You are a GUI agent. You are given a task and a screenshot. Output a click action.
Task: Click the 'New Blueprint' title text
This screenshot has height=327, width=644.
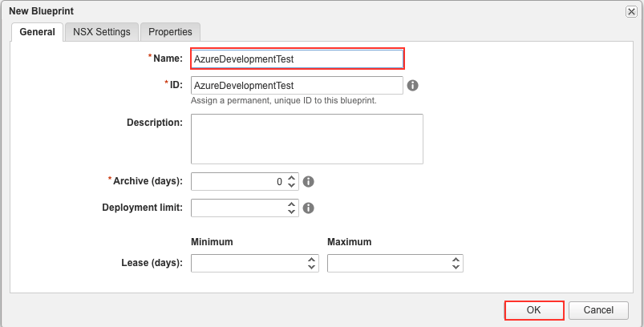click(x=42, y=11)
